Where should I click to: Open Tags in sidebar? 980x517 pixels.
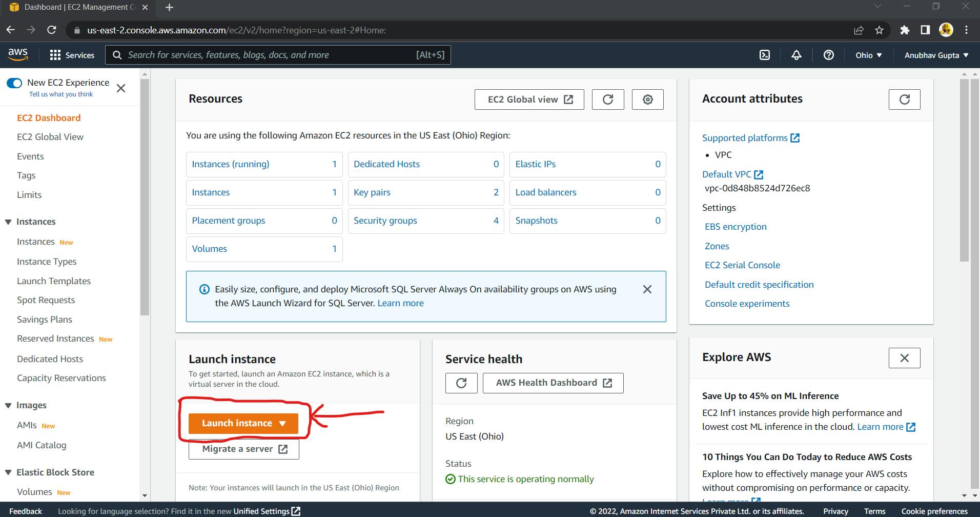tap(26, 175)
